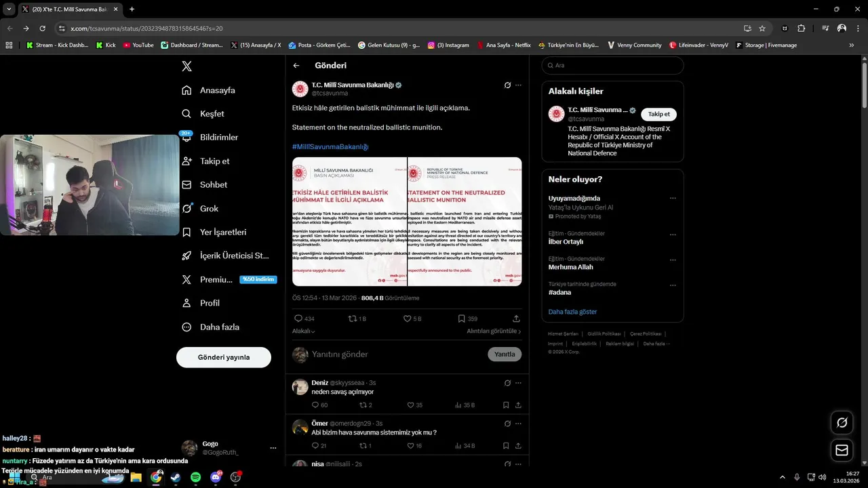The height and width of the screenshot is (488, 868).
Task: Open the Alakalı sort dropdown
Action: click(304, 331)
